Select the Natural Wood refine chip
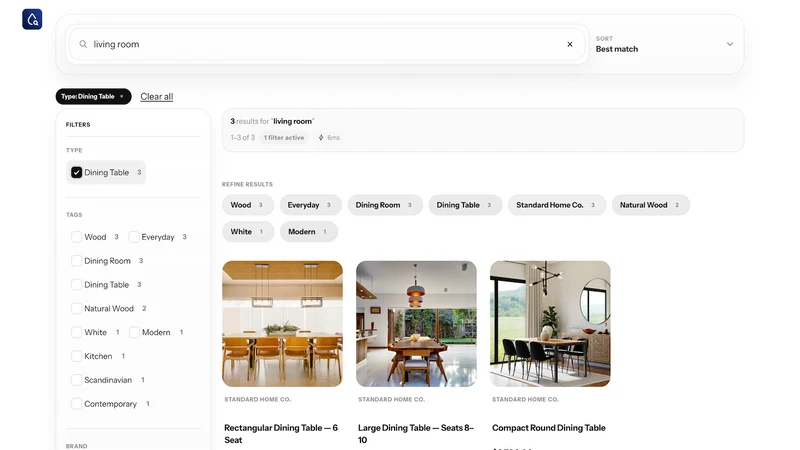 pyautogui.click(x=651, y=205)
